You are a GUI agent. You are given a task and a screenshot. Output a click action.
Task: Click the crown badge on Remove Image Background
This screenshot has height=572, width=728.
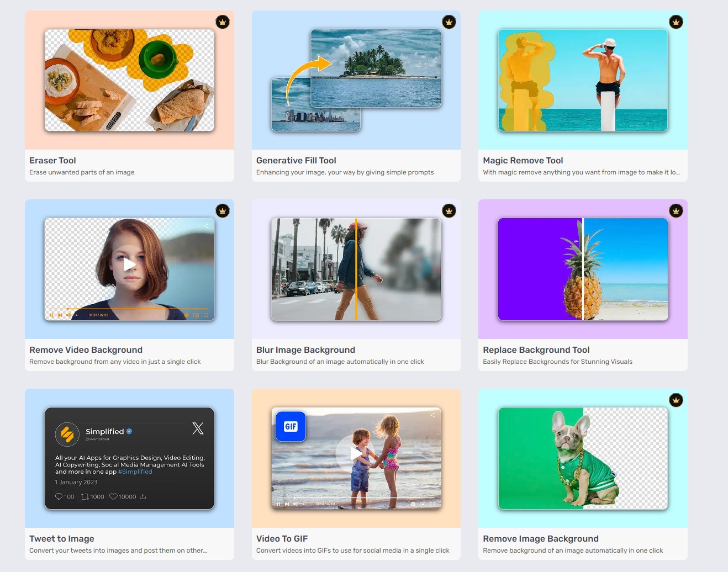point(676,400)
